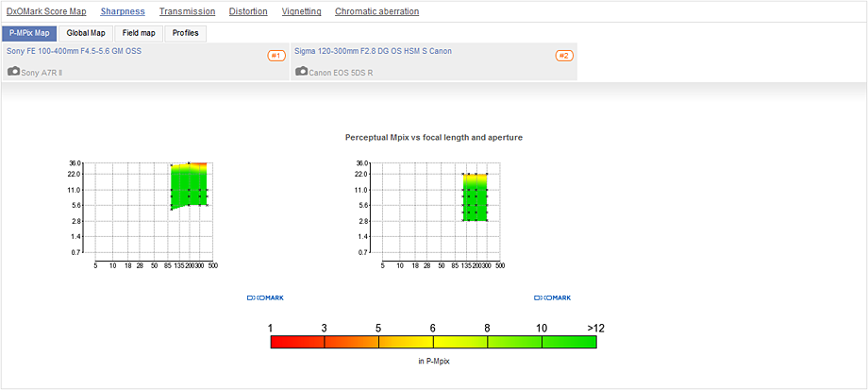Image resolution: width=868 pixels, height=390 pixels.
Task: Click the orange 3-5 legend segment
Action: (352, 342)
